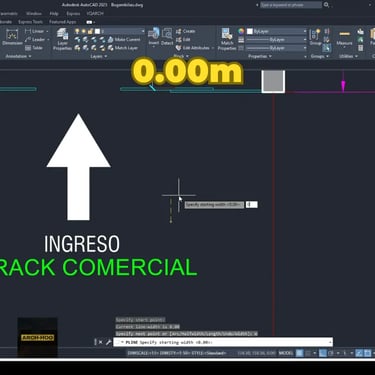Click the PLINE command line input
This screenshot has height=375, width=375.
(223, 342)
